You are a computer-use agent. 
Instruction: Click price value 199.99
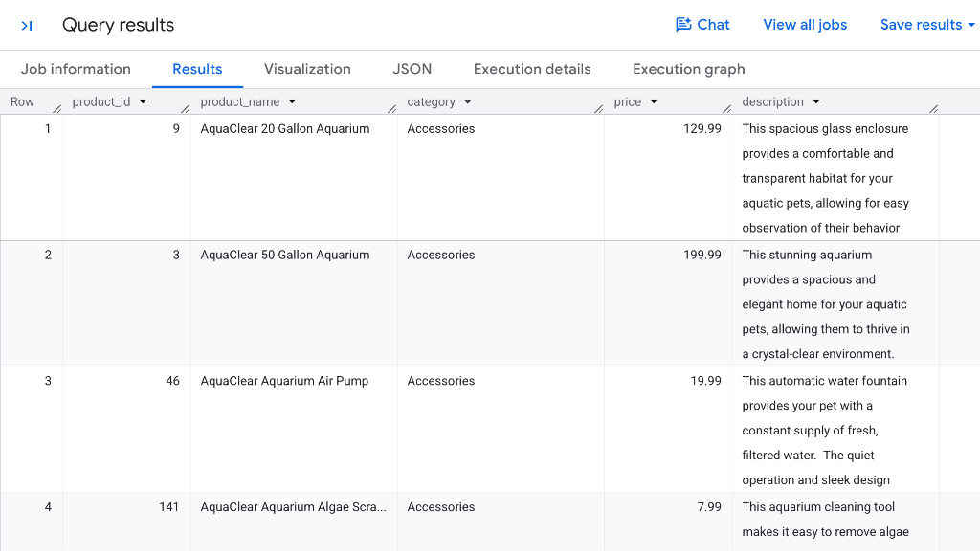tap(702, 256)
